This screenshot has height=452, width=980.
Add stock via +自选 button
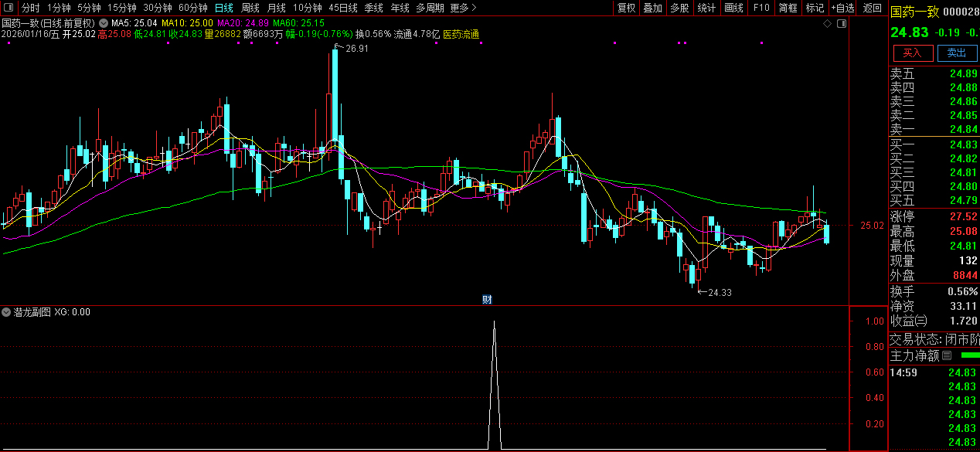click(x=843, y=8)
